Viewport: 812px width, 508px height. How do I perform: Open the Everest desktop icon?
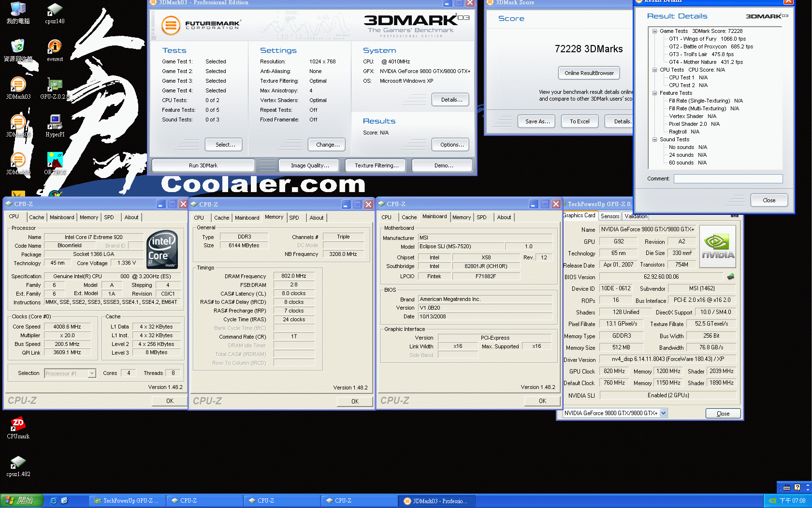pos(55,51)
